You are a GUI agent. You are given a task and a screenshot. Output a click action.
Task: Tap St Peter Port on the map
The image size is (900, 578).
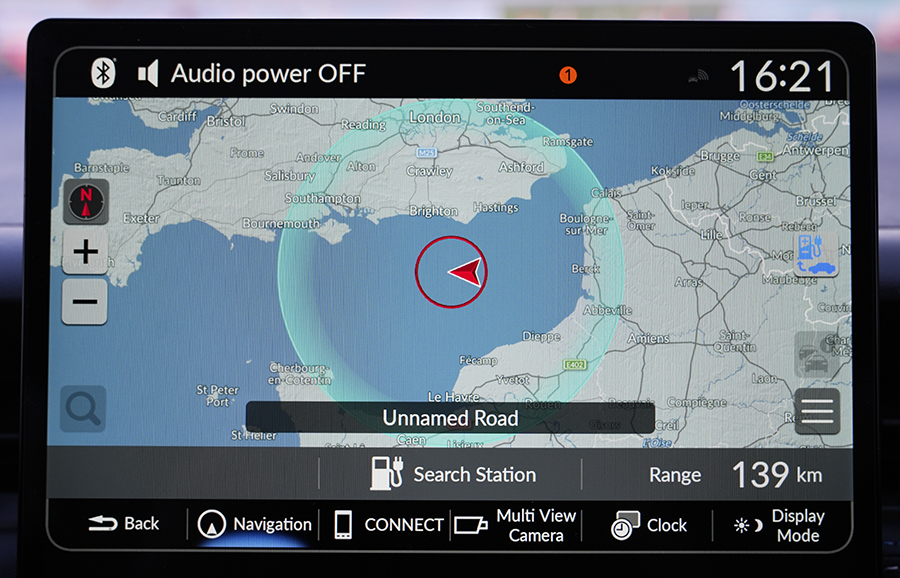[x=217, y=396]
